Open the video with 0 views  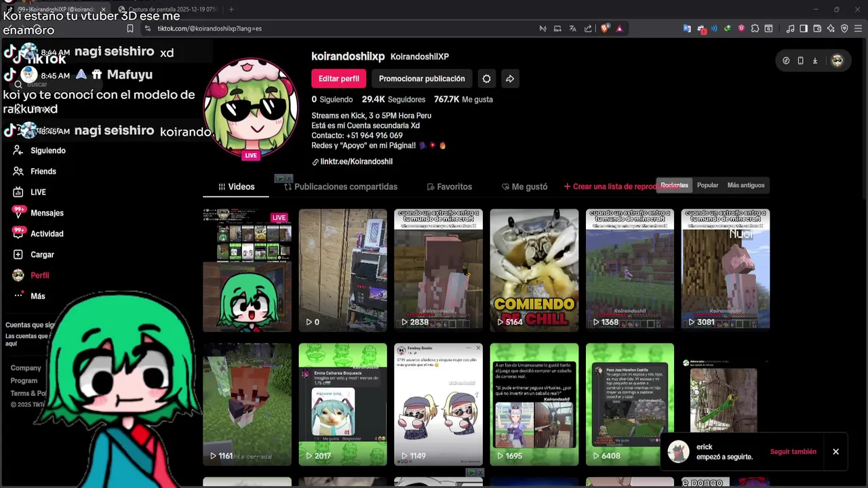click(x=342, y=270)
